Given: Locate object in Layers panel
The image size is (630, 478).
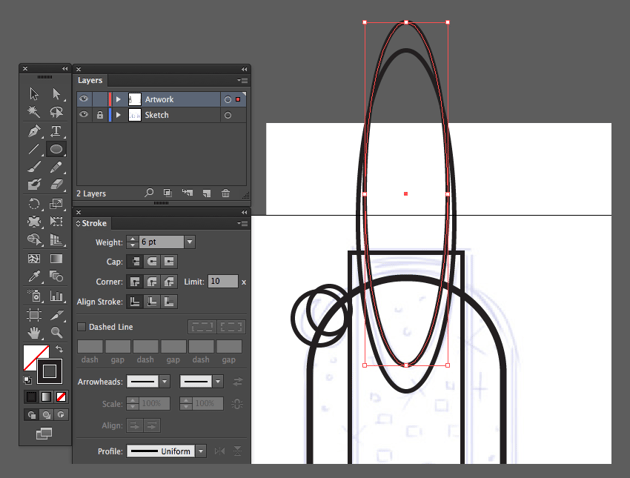Looking at the screenshot, I should point(149,193).
